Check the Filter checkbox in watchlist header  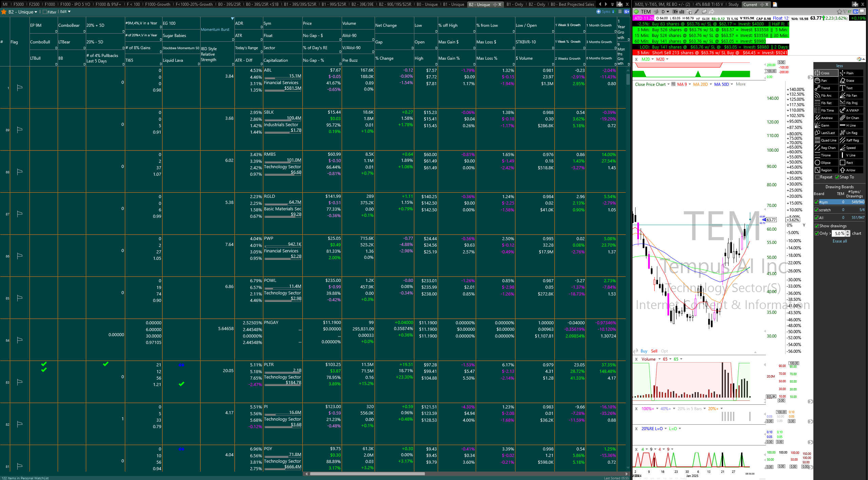pos(45,12)
